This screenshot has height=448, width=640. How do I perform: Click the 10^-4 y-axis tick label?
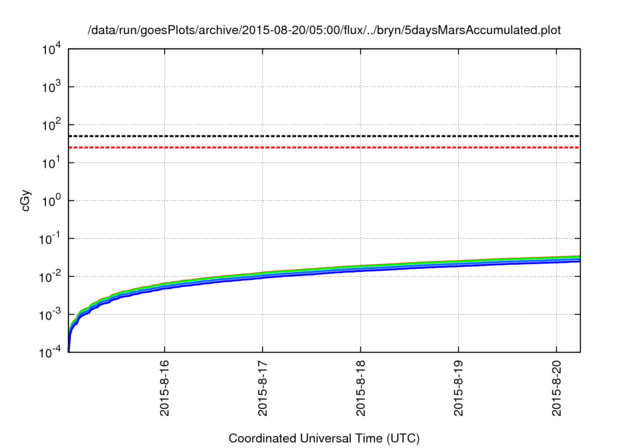pos(50,352)
